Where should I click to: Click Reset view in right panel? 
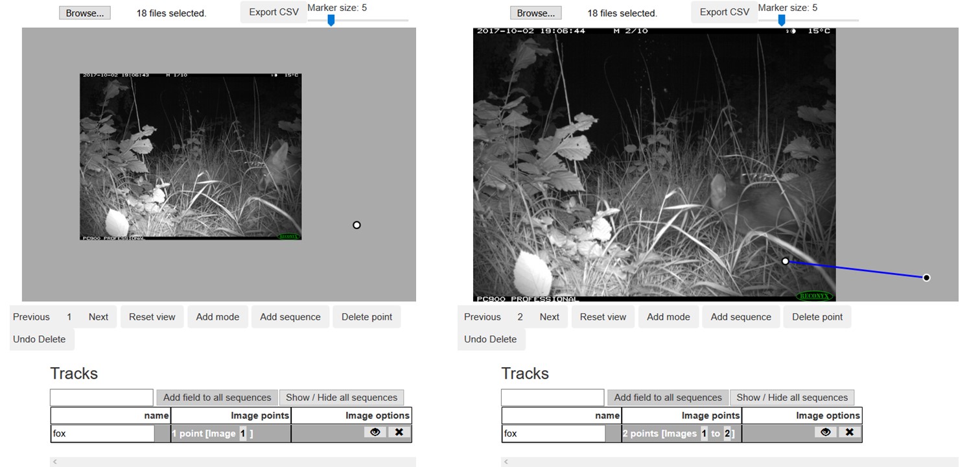click(x=603, y=317)
